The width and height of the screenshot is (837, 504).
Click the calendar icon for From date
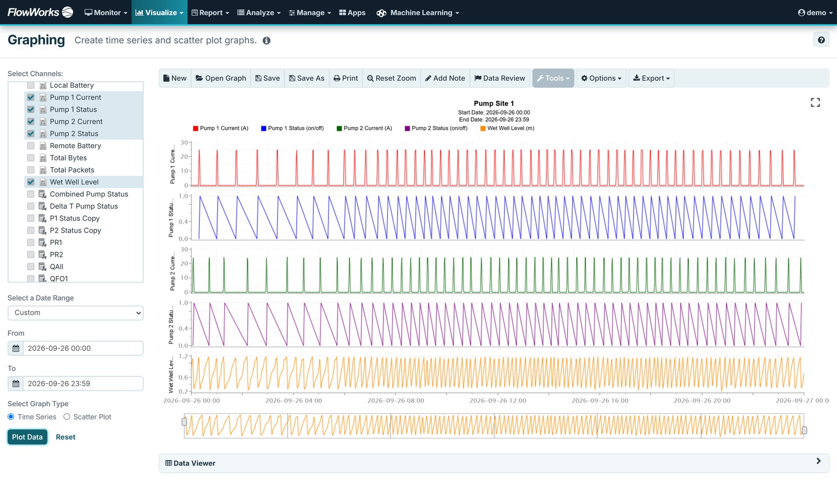pos(16,348)
